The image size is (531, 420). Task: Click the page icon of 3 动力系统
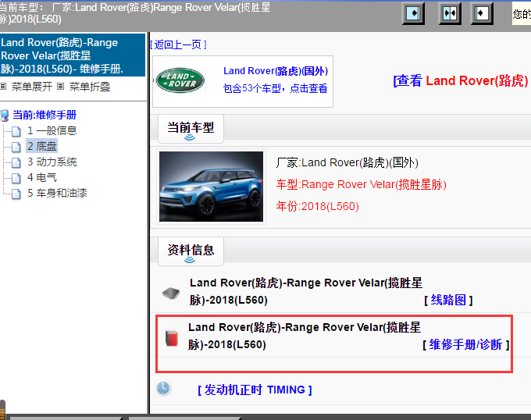[16, 162]
